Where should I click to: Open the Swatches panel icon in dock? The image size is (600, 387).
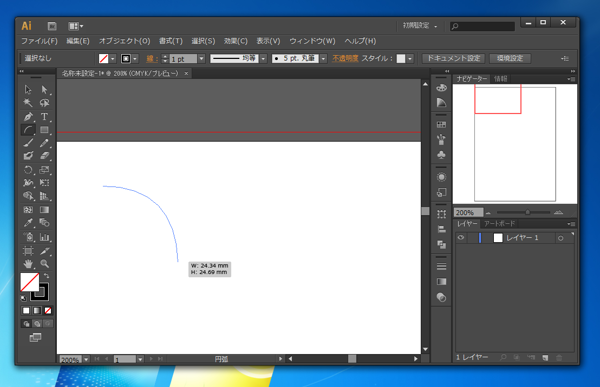(x=441, y=125)
